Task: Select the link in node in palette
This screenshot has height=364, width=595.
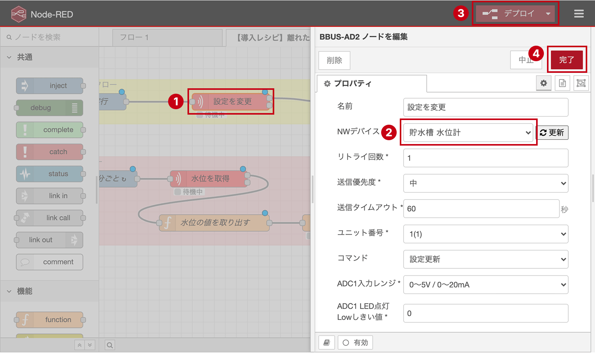Action: (x=50, y=196)
